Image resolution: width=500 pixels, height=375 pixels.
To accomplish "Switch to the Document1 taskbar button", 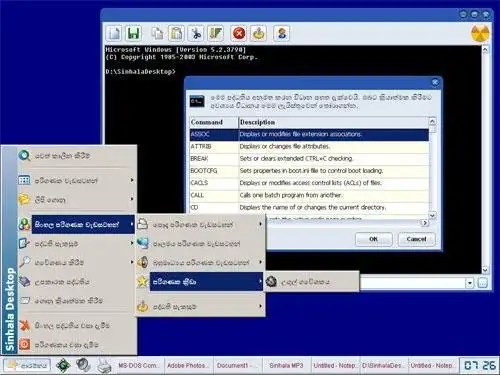I will coord(237,366).
